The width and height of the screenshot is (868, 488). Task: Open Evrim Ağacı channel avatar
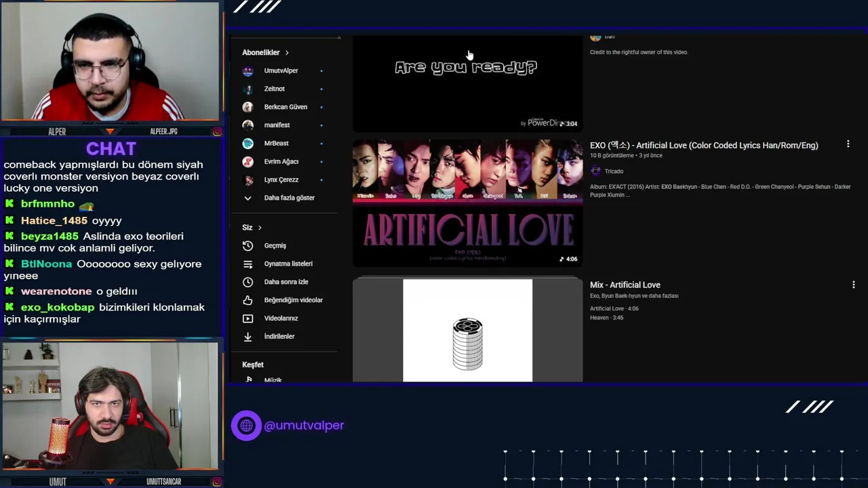248,161
